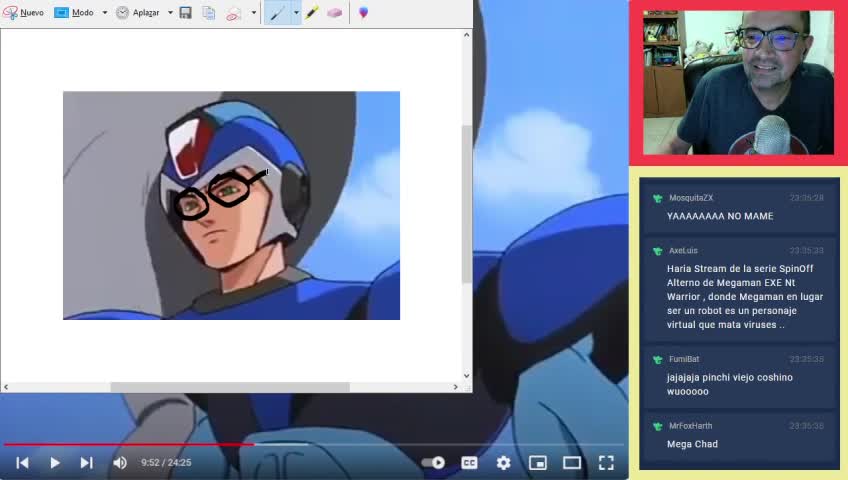Open the video settings gear
The width and height of the screenshot is (848, 480).
point(504,463)
